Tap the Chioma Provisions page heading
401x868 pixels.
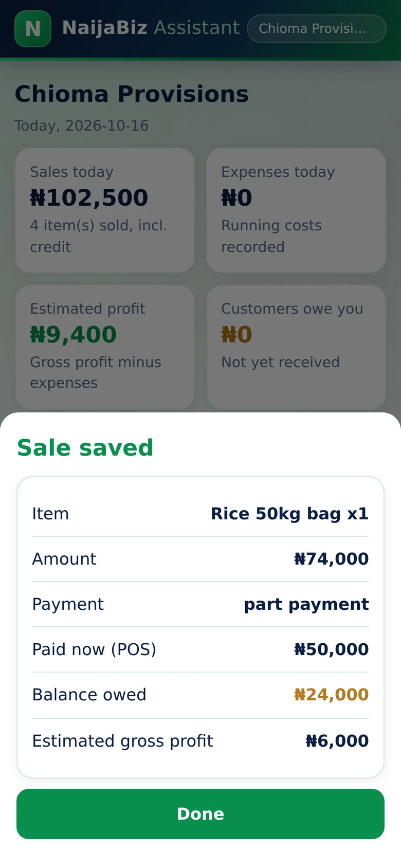(132, 94)
